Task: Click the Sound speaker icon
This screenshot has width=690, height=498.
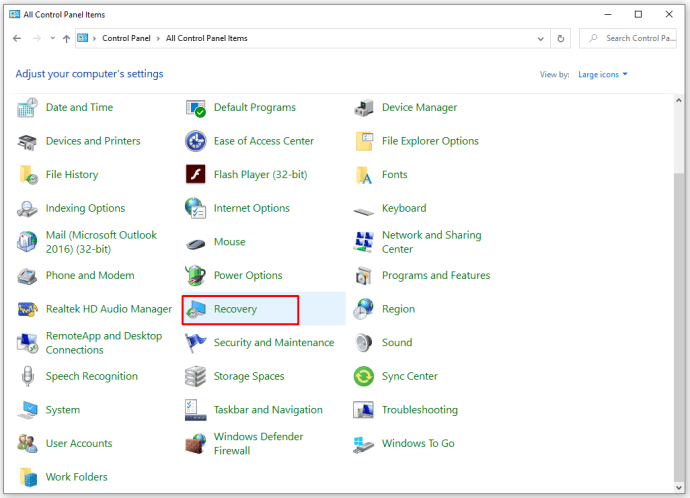Action: point(363,343)
